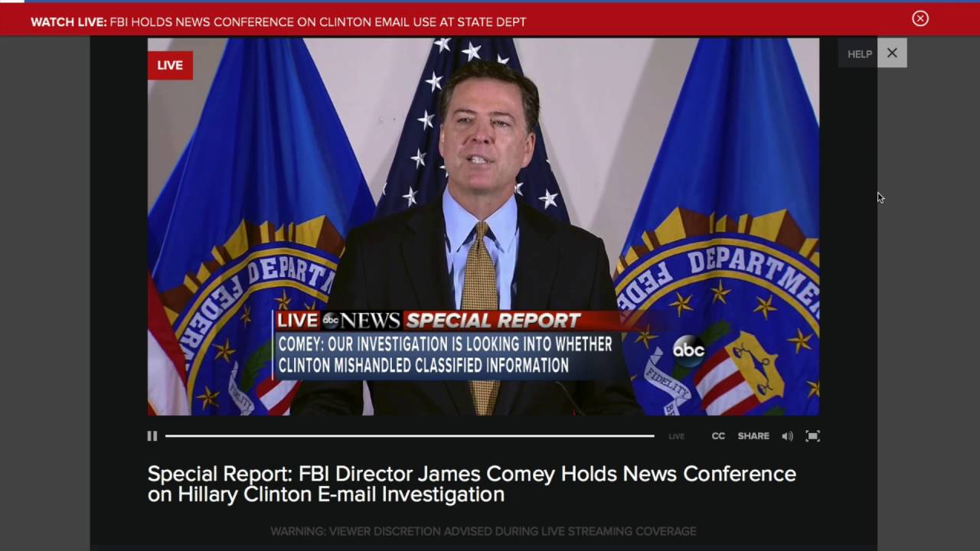Image resolution: width=980 pixels, height=551 pixels.
Task: Click the WATCH LIVE label in the banner
Action: tap(68, 22)
